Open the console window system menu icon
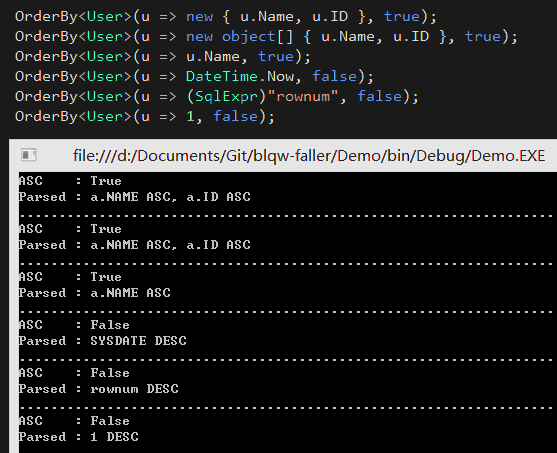Image resolution: width=557 pixels, height=453 pixels. coord(28,155)
